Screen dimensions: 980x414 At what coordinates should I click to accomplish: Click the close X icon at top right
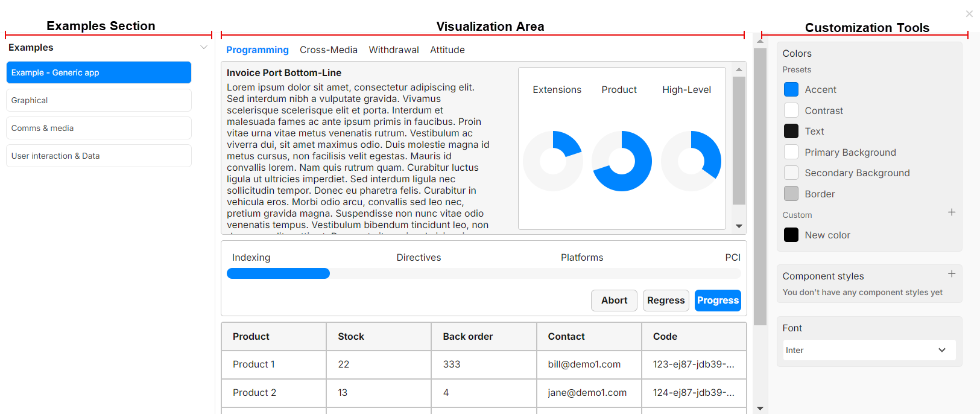pos(969,13)
